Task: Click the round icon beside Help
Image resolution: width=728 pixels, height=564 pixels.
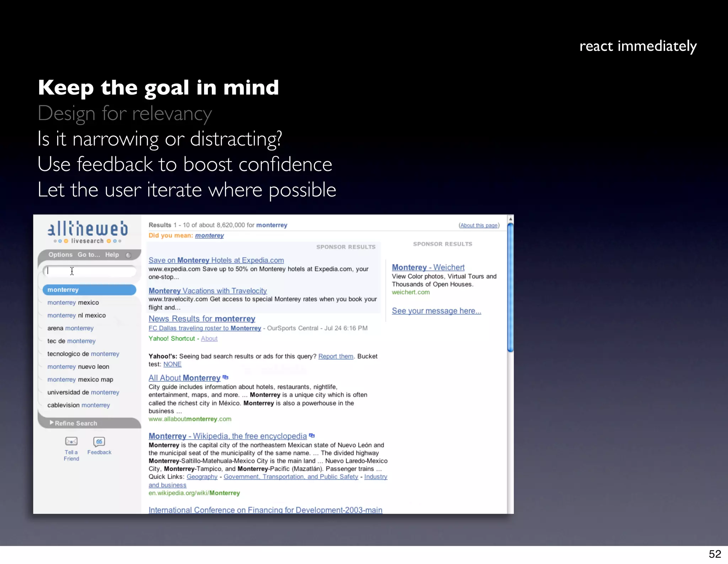Action: 129,255
